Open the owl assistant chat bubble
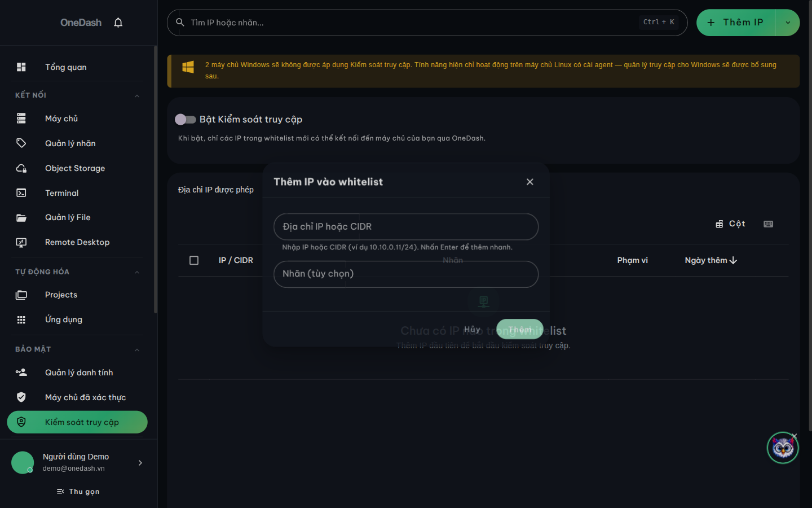Viewport: 812px width, 508px height. [x=783, y=448]
